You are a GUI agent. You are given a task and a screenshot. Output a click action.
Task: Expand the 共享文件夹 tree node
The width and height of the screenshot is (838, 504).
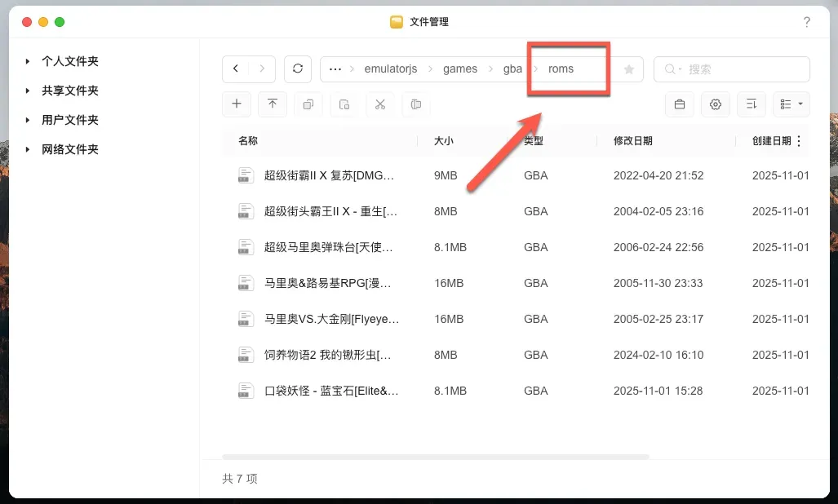[29, 91]
